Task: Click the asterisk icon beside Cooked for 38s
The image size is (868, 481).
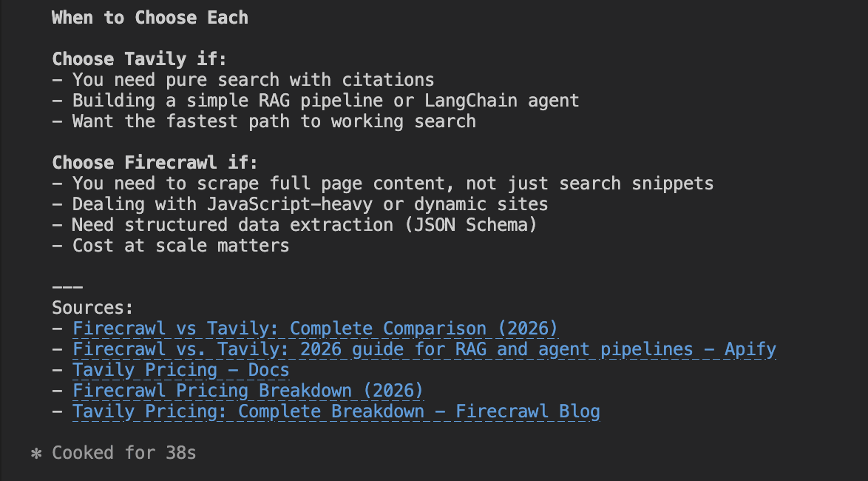Action: pos(36,453)
